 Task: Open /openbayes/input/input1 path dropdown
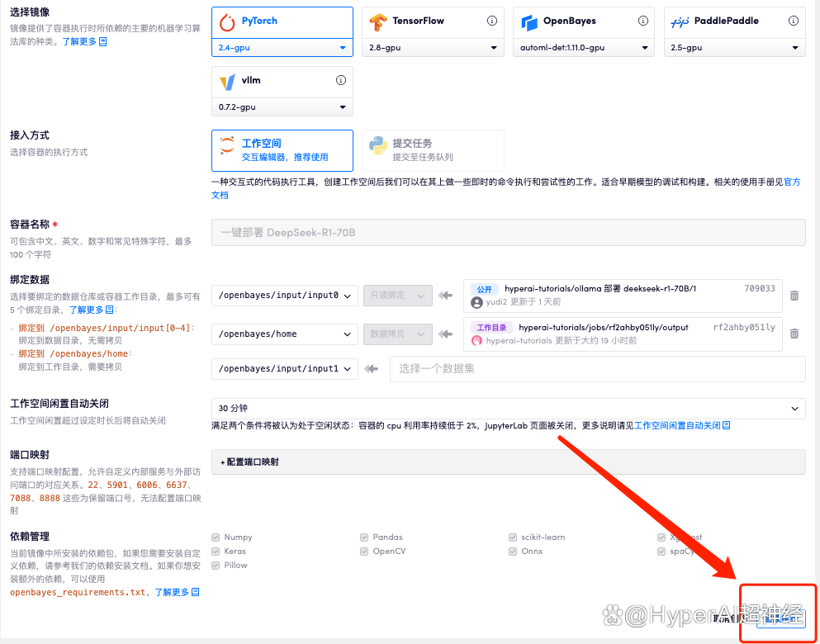[285, 368]
